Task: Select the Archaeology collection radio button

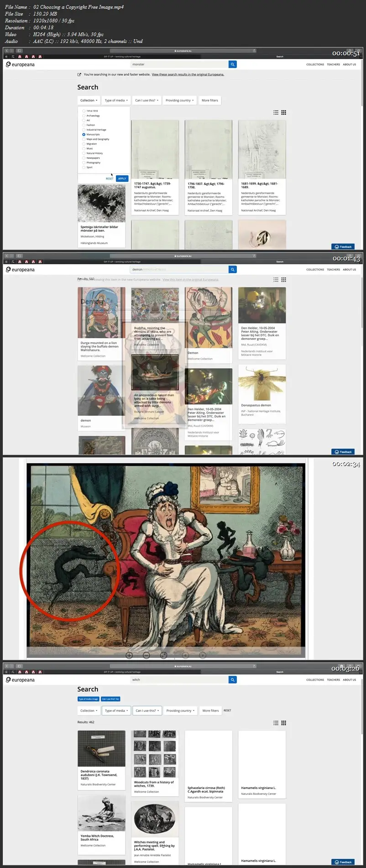Action: click(x=84, y=116)
